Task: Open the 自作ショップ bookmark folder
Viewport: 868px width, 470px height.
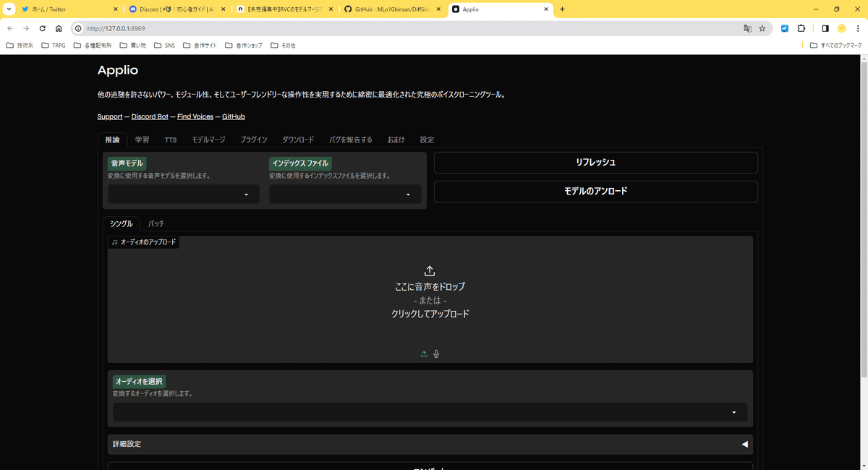Action: [244, 45]
